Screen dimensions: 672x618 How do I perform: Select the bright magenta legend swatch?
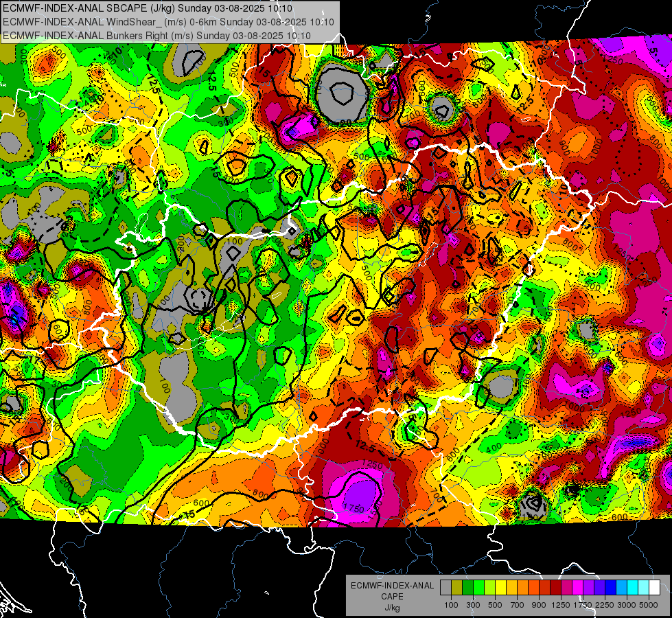(578, 587)
